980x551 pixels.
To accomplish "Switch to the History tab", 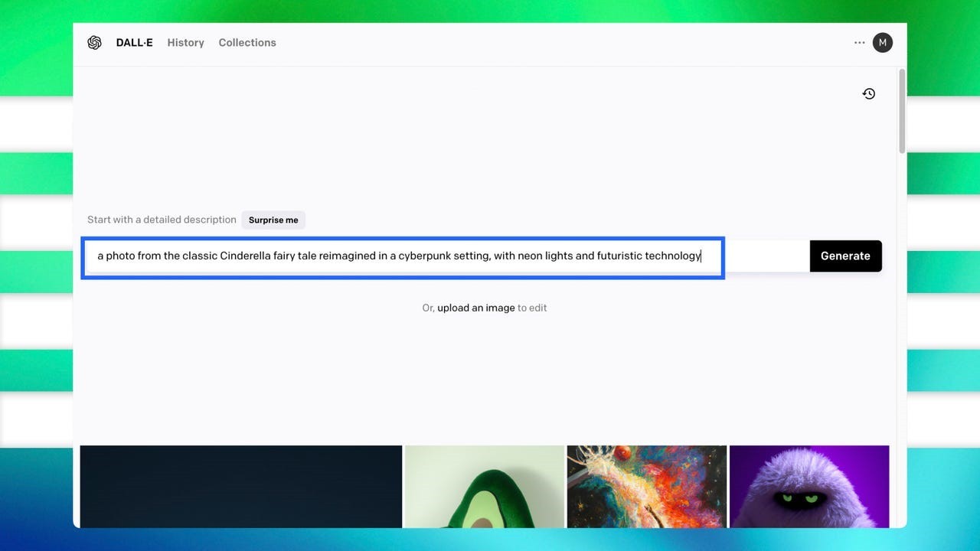I will 185,43.
